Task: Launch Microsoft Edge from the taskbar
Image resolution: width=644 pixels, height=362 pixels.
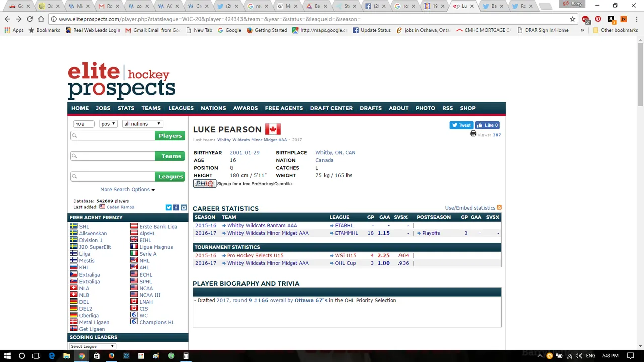Action: coord(51,356)
